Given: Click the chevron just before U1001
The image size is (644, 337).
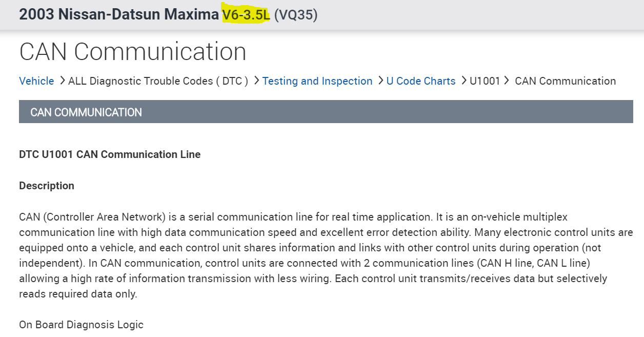Looking at the screenshot, I should pos(464,81).
